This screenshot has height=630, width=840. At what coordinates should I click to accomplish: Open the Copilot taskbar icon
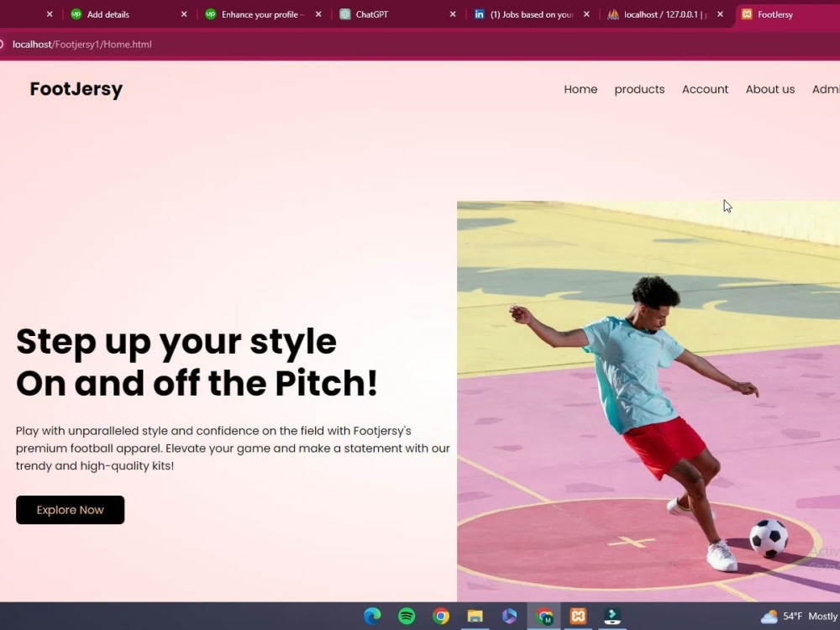[x=510, y=616]
